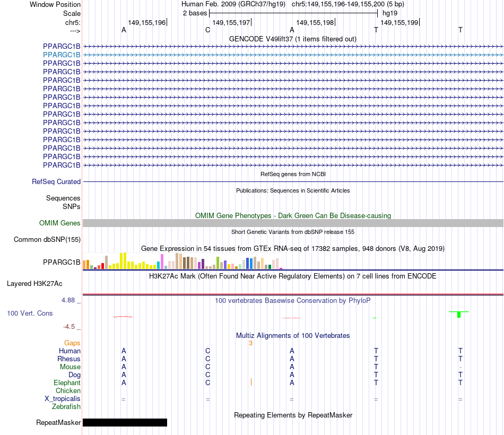Click base C in the Human alignment row
This screenshot has height=435, width=504.
(x=207, y=351)
